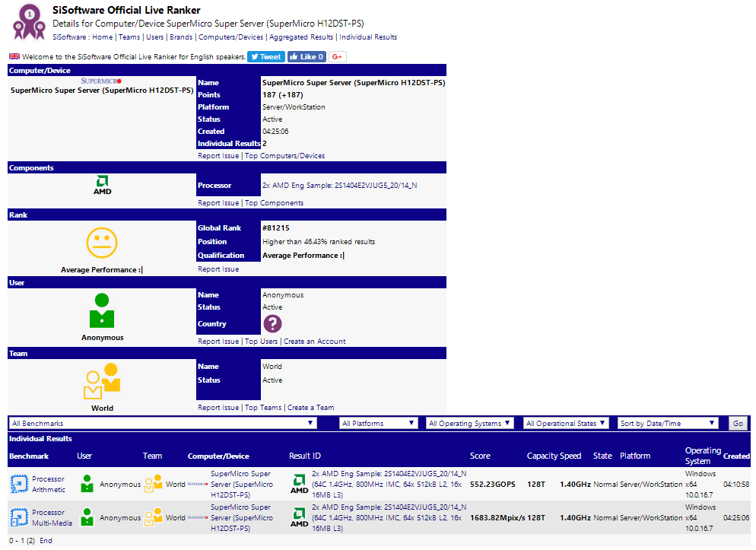Open the Sort by Date/Time dropdown
756x550 pixels.
[x=668, y=423]
